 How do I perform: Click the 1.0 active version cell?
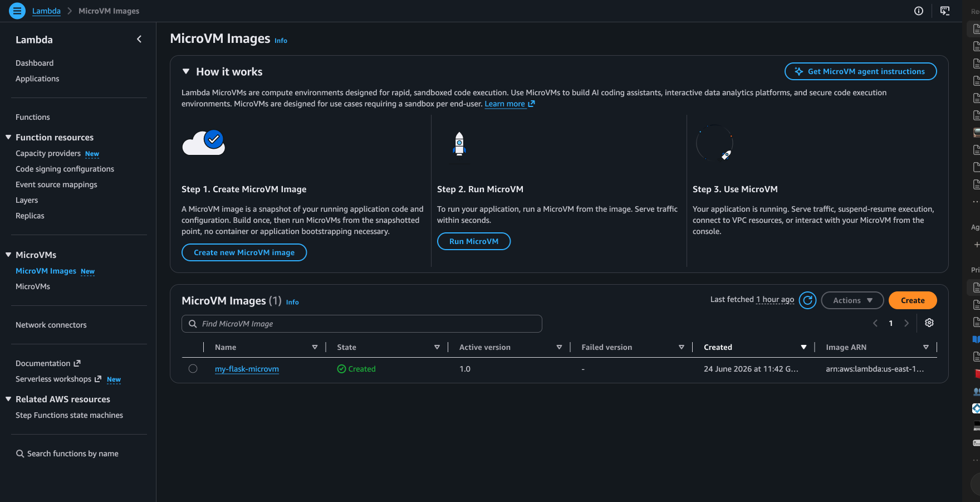(465, 369)
